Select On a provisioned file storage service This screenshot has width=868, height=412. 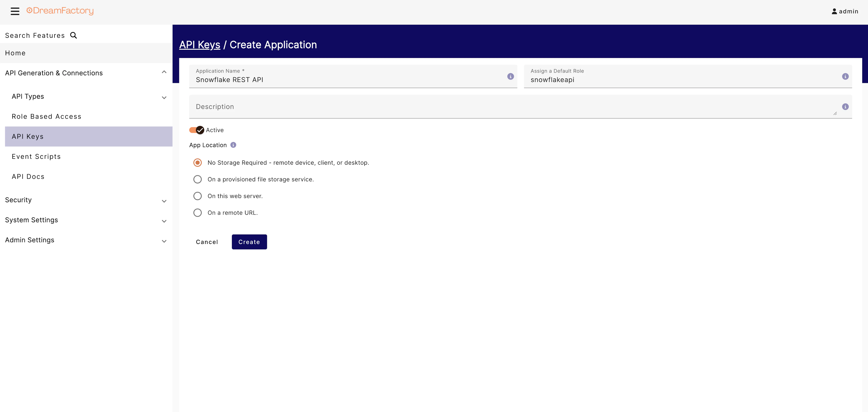[198, 179]
